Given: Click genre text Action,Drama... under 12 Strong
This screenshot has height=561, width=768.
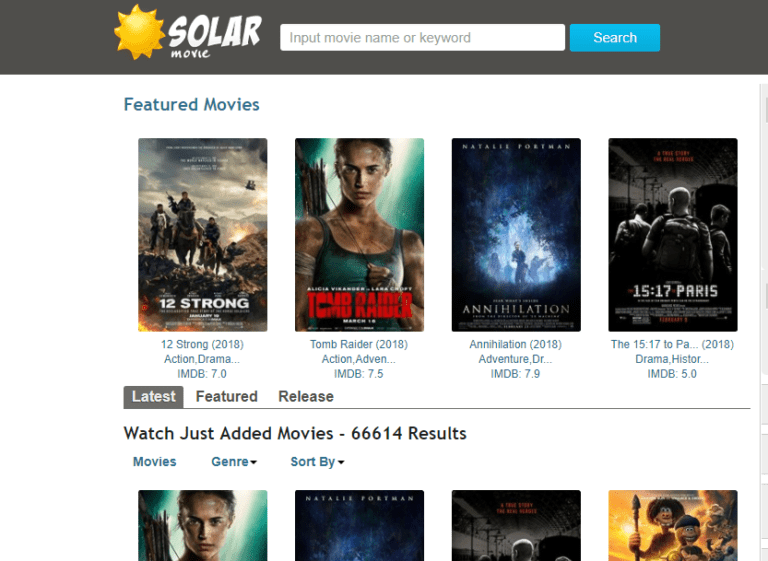Looking at the screenshot, I should point(202,359).
